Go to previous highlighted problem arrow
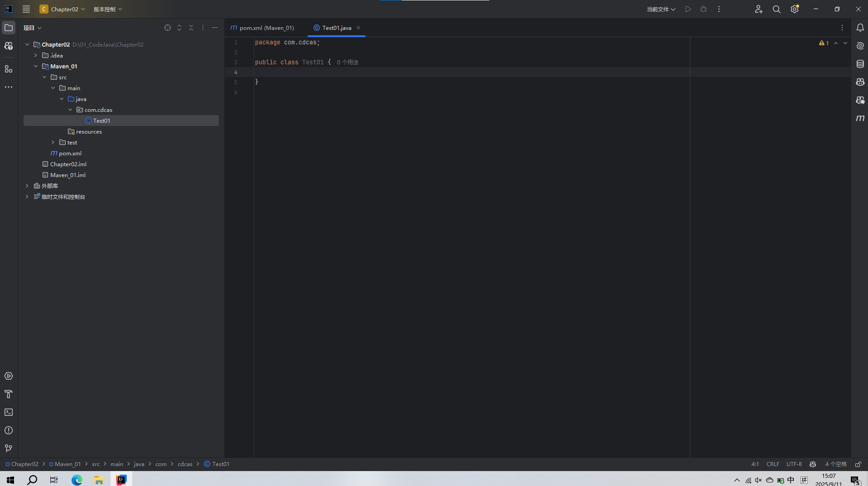 [x=836, y=43]
